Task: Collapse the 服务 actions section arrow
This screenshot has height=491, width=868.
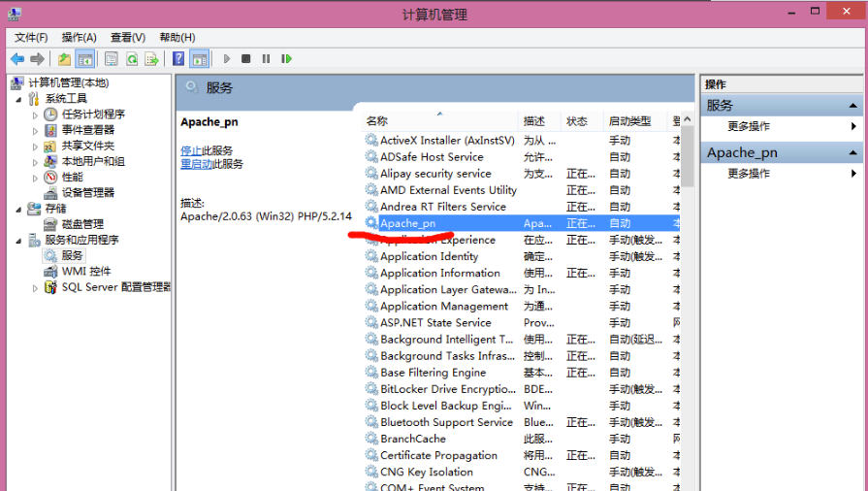Action: pyautogui.click(x=853, y=106)
